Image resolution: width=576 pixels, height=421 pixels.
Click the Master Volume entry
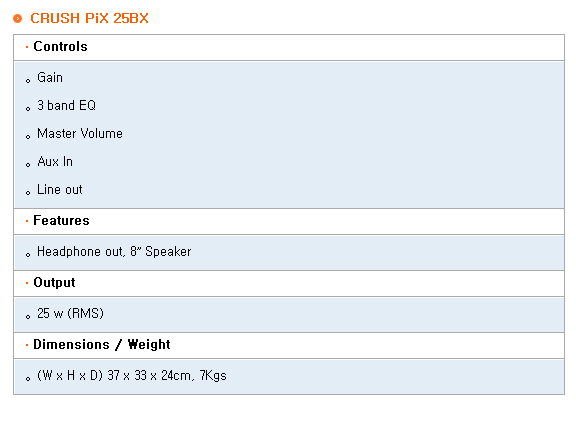tap(80, 134)
